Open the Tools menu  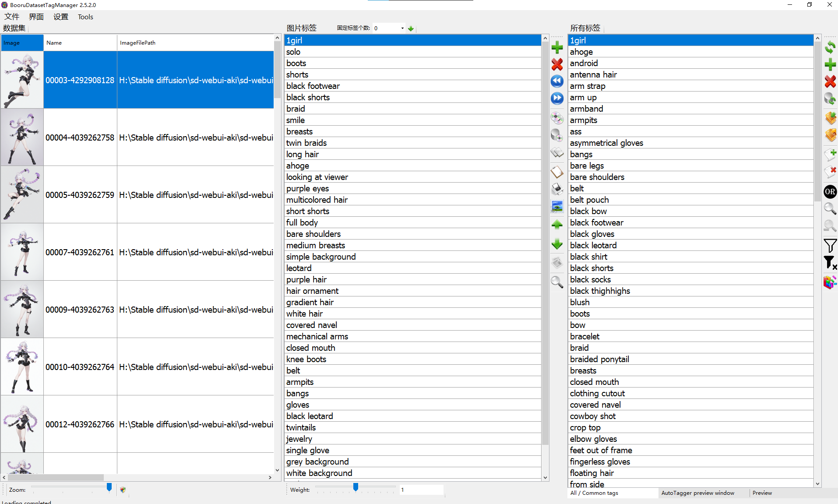coord(85,17)
